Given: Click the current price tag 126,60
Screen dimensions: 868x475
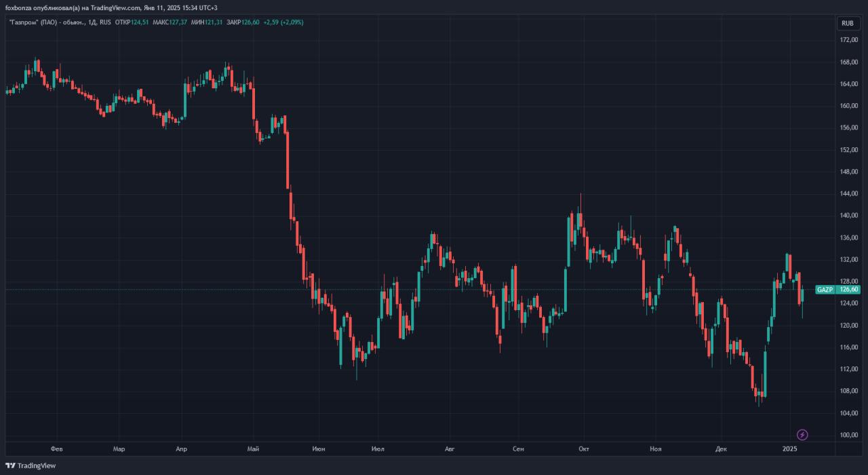Looking at the screenshot, I should [849, 290].
